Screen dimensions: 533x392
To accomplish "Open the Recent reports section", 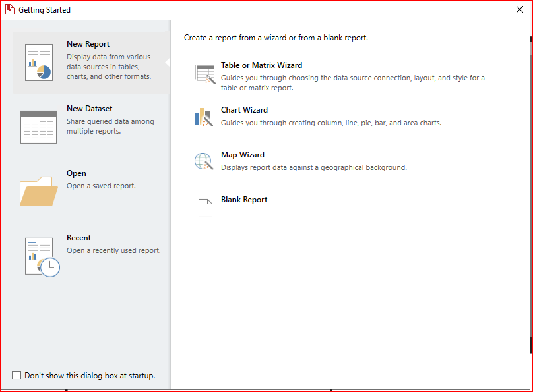I will 78,238.
